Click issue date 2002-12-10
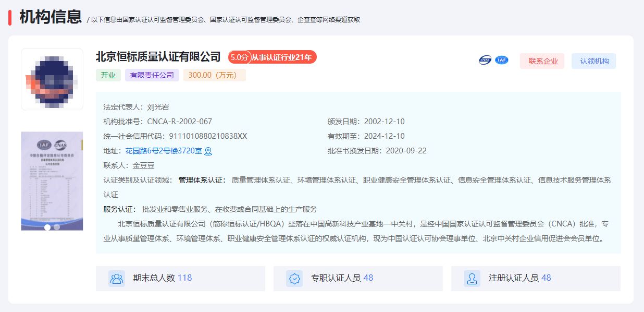The image size is (644, 312). tap(385, 122)
